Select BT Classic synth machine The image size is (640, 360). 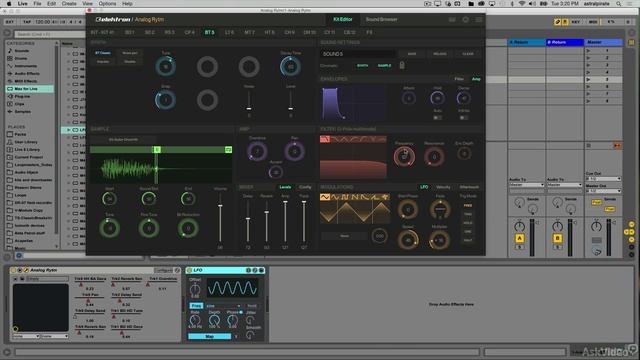103,53
